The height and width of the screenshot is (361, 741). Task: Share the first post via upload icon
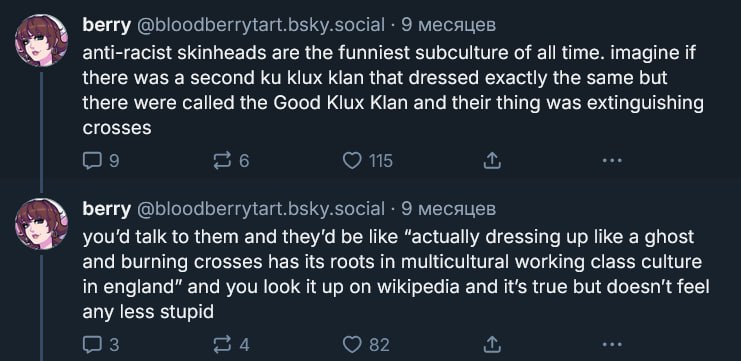coord(491,162)
